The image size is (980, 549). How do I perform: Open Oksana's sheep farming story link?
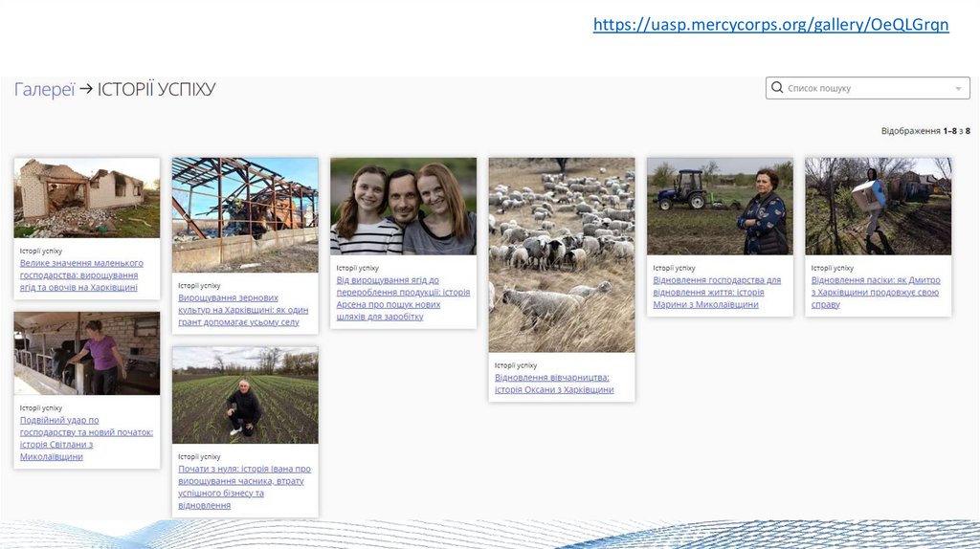point(554,384)
